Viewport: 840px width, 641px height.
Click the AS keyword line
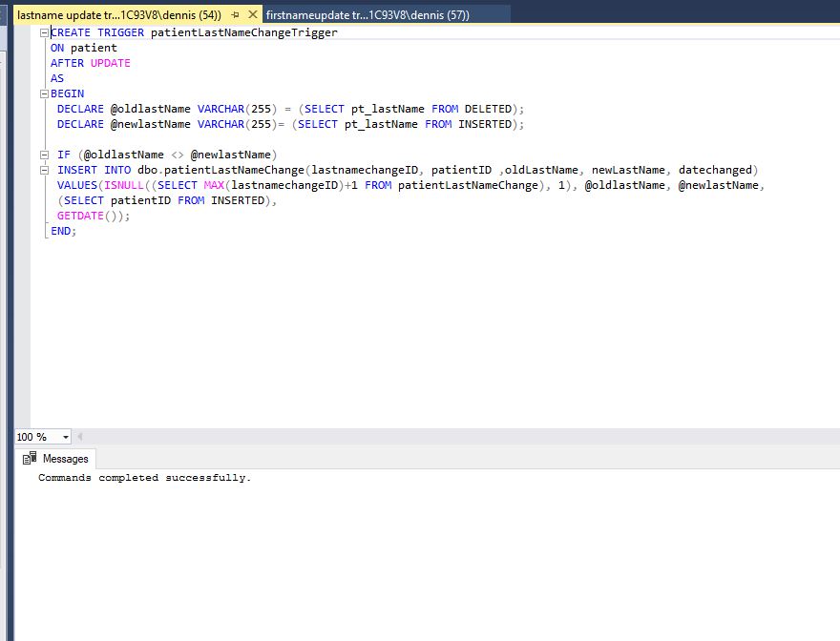(x=57, y=79)
